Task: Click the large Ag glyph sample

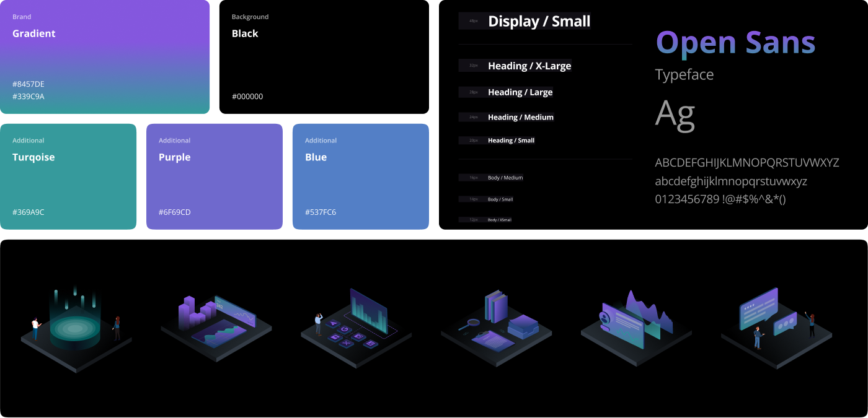Action: click(x=675, y=114)
